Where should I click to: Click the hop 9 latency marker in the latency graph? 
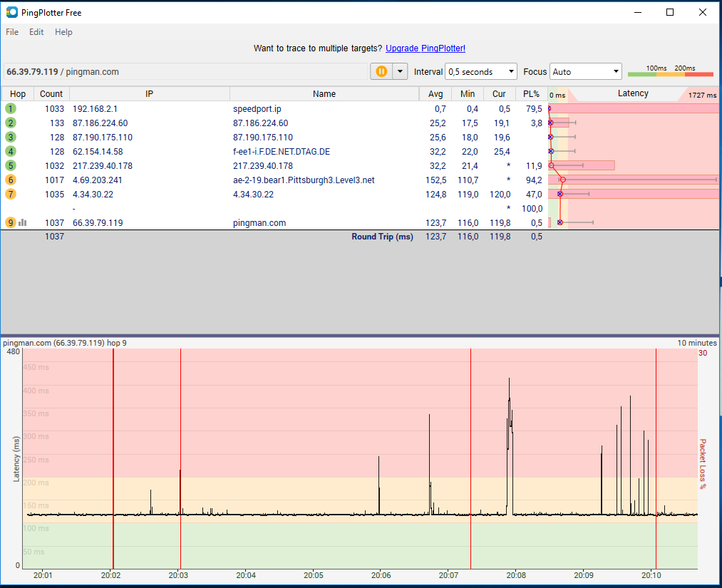pyautogui.click(x=560, y=222)
